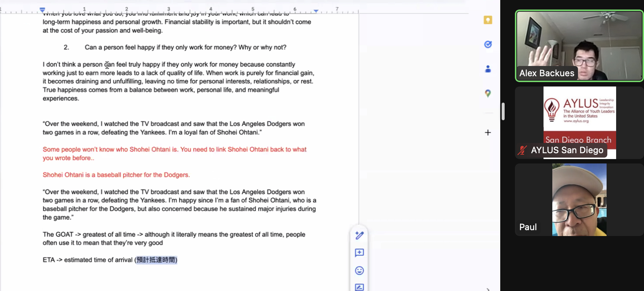The width and height of the screenshot is (644, 291).
Task: Open the Google Maps side panel icon
Action: click(488, 93)
